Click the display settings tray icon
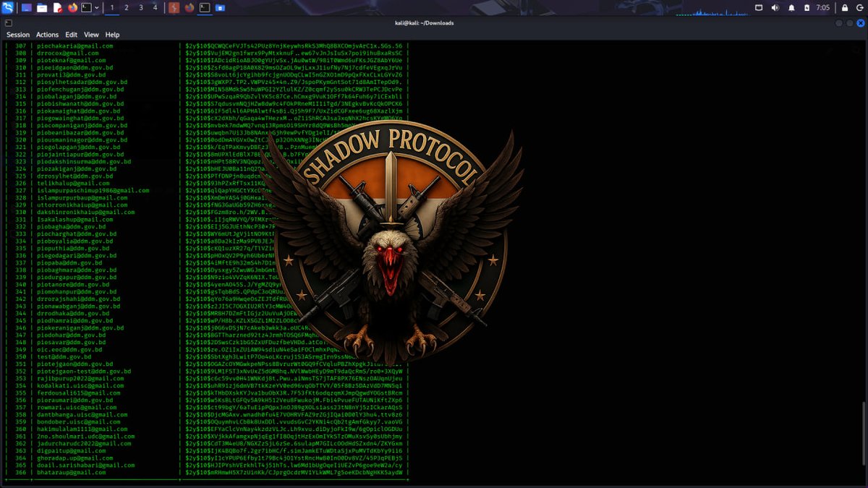Screen dimensions: 868x488 [x=759, y=8]
